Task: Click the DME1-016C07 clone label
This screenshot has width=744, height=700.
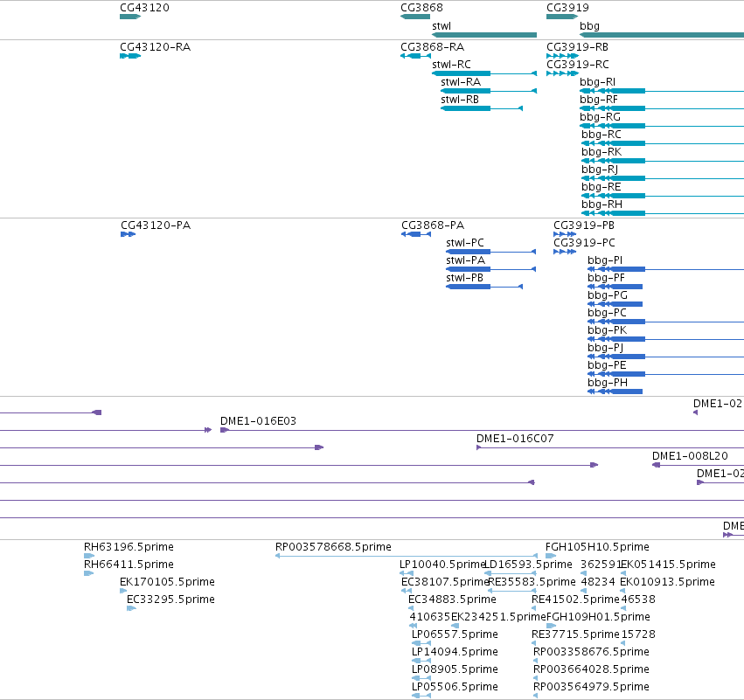Action: click(x=515, y=439)
